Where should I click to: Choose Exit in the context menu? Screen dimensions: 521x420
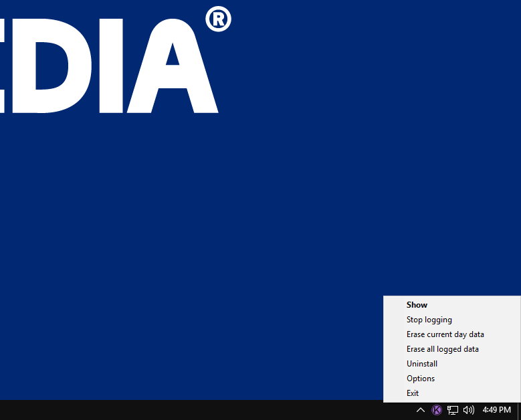[451, 393]
